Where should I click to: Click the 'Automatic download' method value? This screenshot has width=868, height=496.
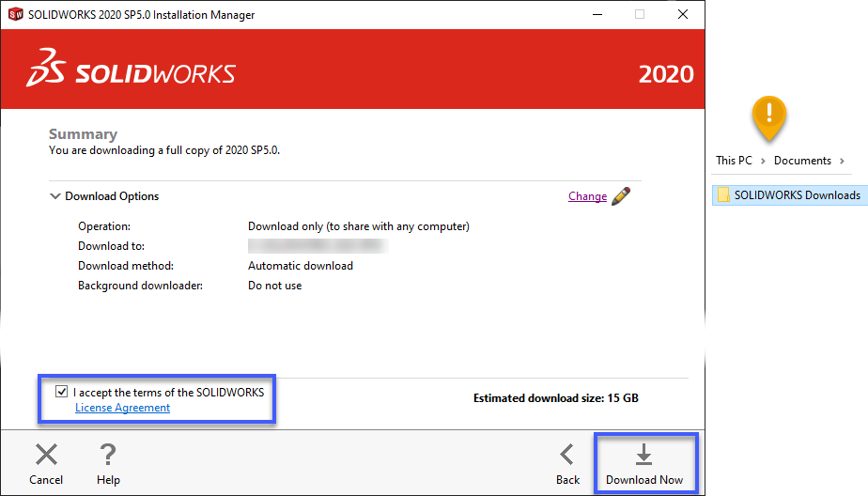(x=301, y=266)
